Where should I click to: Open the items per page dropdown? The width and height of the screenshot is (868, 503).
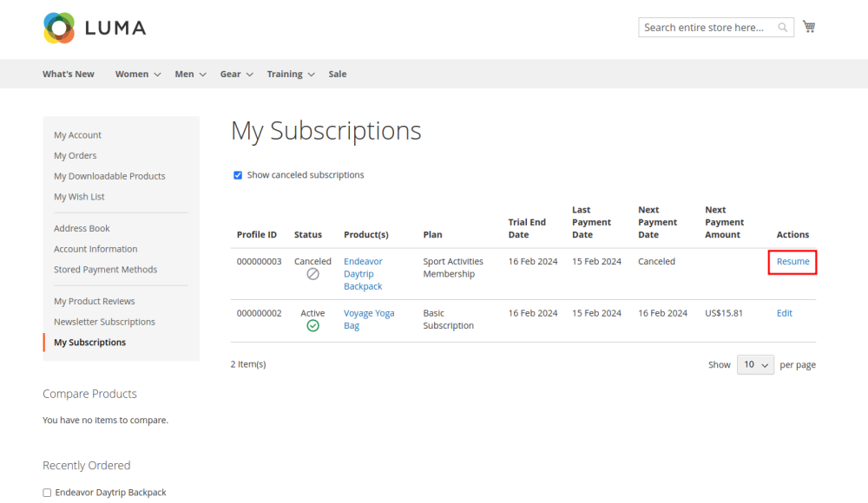[x=755, y=364]
